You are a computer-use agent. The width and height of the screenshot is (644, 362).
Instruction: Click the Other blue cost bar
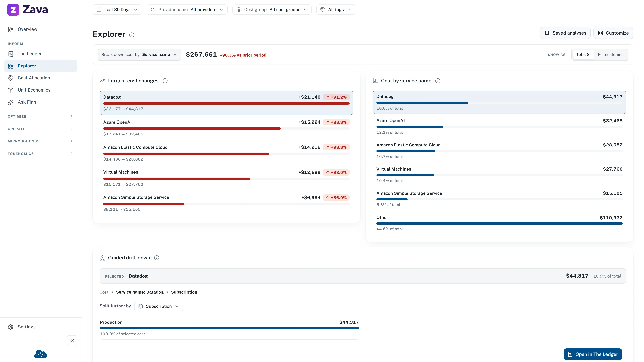click(x=499, y=224)
